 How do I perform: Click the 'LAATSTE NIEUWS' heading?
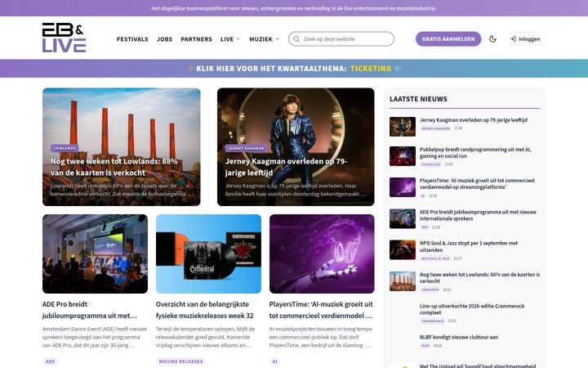(418, 99)
